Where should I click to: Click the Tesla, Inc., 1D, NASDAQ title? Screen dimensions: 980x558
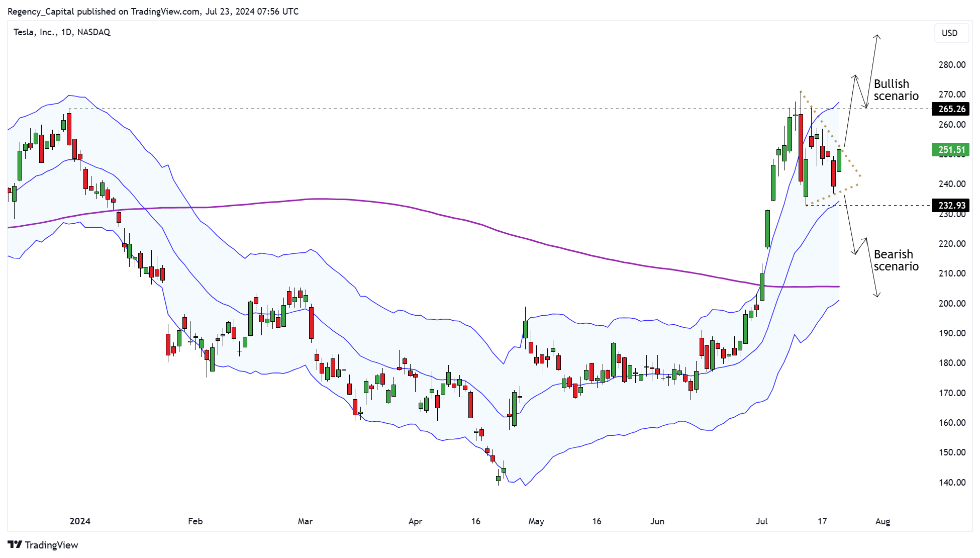tap(62, 32)
